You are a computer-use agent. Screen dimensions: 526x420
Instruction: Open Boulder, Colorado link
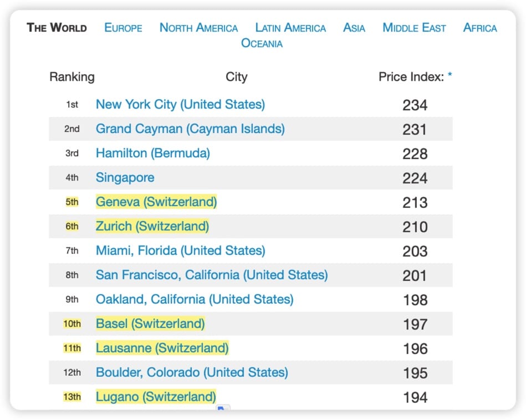192,372
